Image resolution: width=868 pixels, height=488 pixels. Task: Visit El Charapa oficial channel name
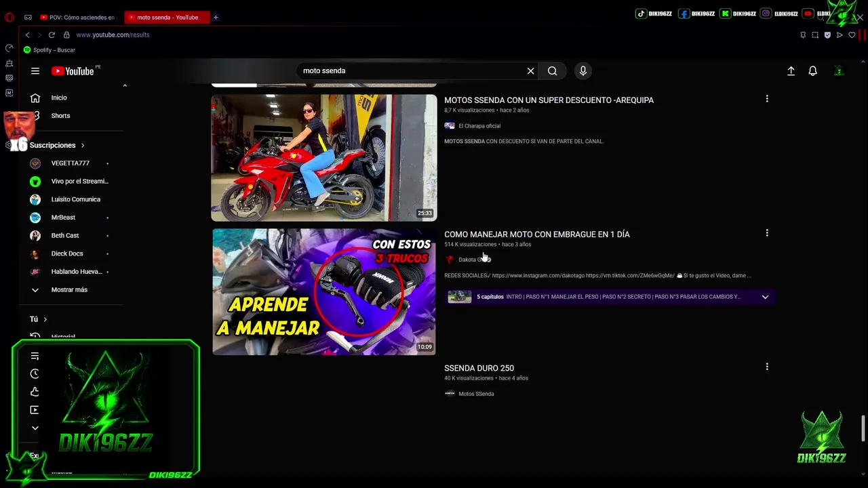(x=479, y=126)
